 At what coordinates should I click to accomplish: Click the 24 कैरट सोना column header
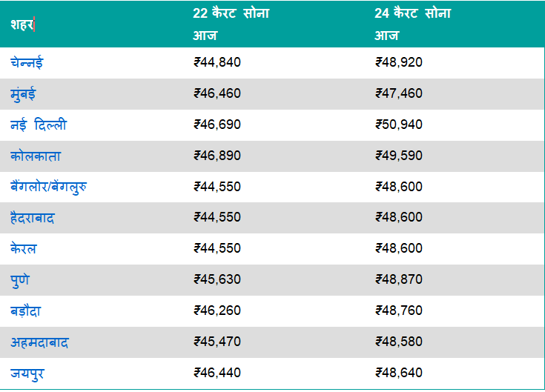(x=412, y=13)
